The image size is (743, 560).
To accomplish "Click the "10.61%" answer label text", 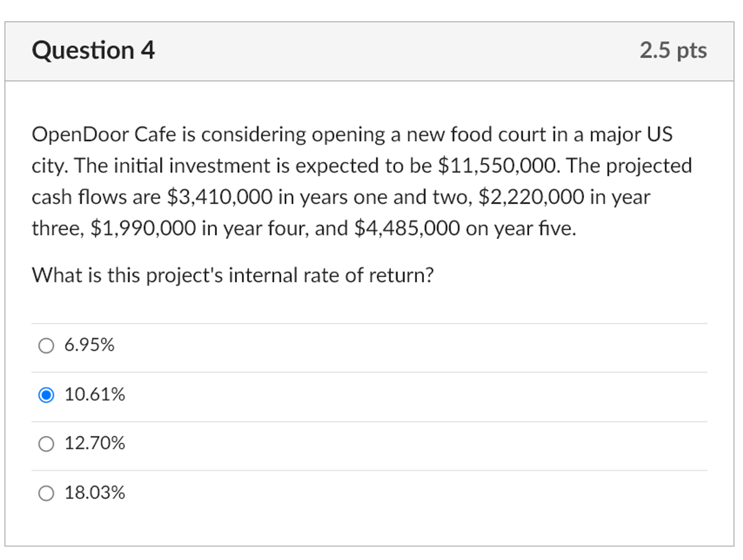I will (x=95, y=395).
